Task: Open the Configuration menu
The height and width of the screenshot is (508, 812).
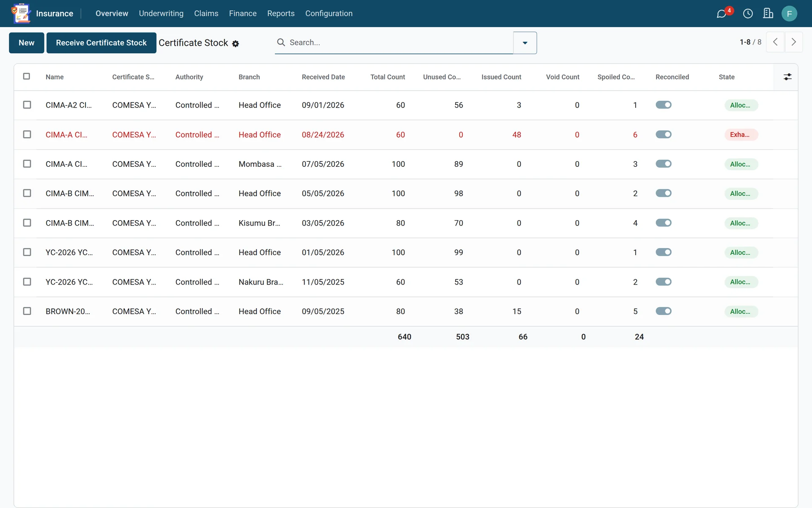Action: [329, 14]
